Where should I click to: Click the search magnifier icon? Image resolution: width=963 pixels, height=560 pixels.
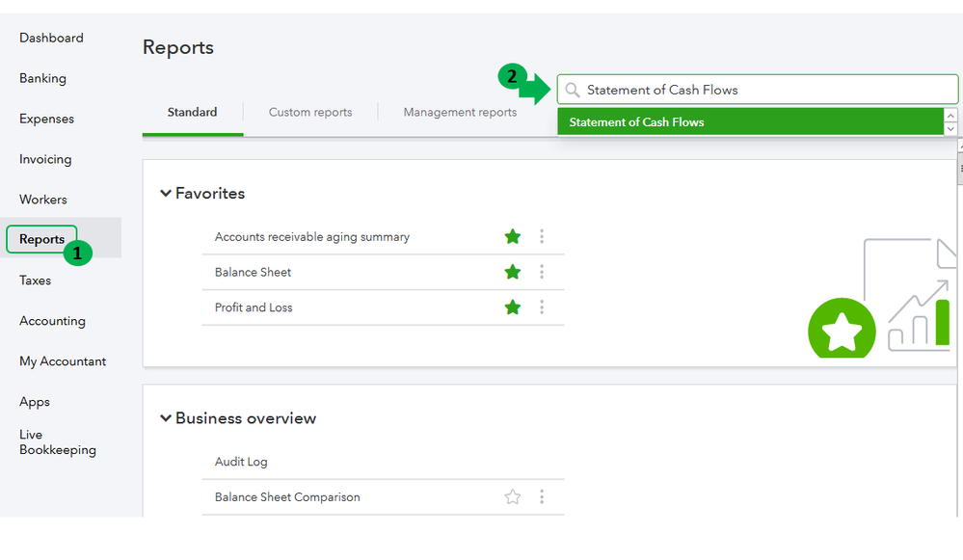(x=573, y=90)
